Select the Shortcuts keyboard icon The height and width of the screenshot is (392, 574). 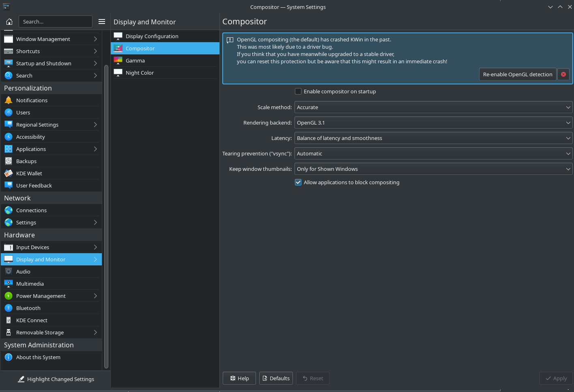tap(9, 51)
